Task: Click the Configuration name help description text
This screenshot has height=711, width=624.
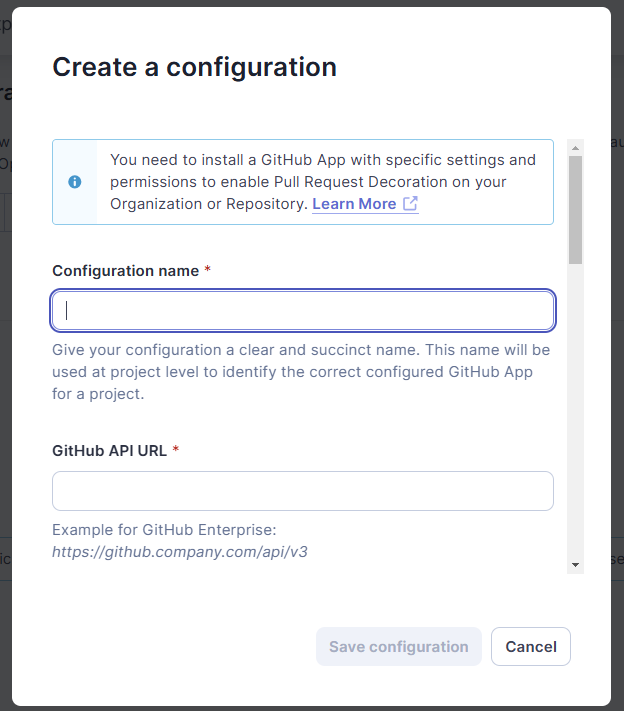Action: click(x=301, y=372)
